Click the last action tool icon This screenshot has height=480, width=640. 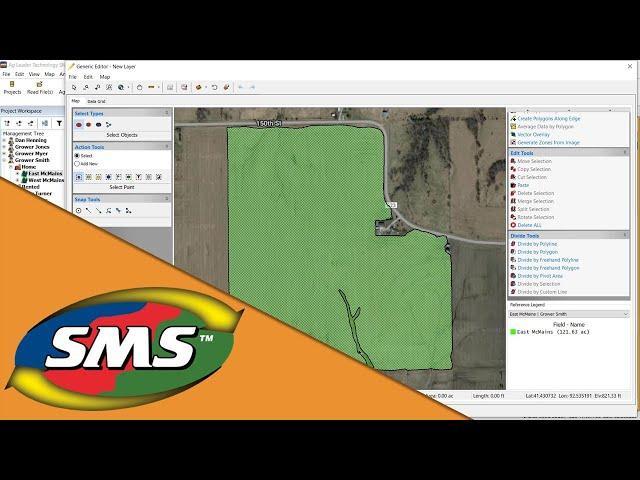point(159,177)
